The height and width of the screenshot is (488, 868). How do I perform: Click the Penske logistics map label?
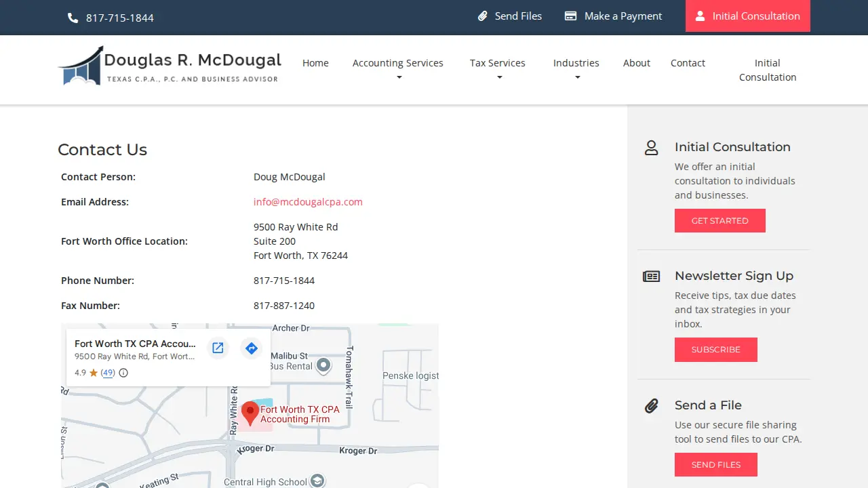[x=411, y=375]
